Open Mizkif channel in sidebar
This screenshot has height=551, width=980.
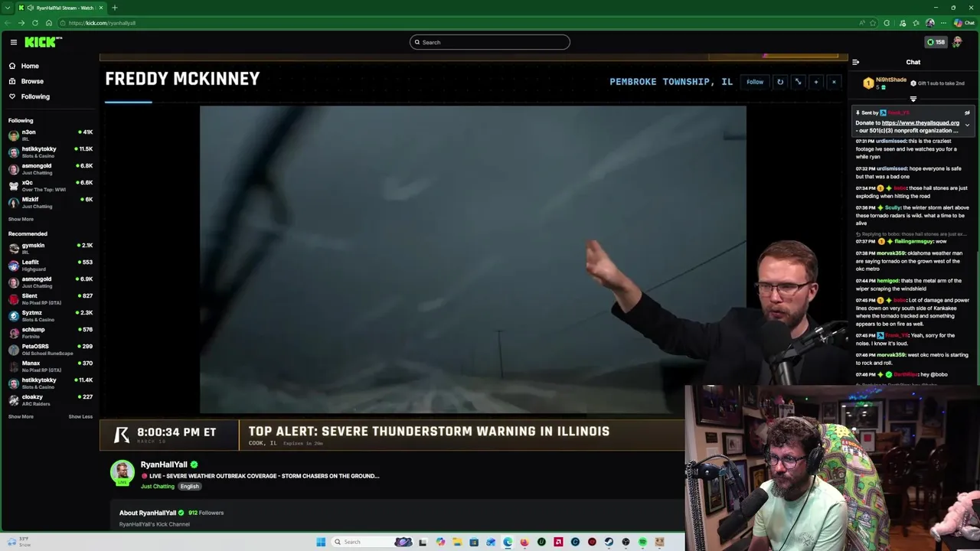tap(50, 202)
